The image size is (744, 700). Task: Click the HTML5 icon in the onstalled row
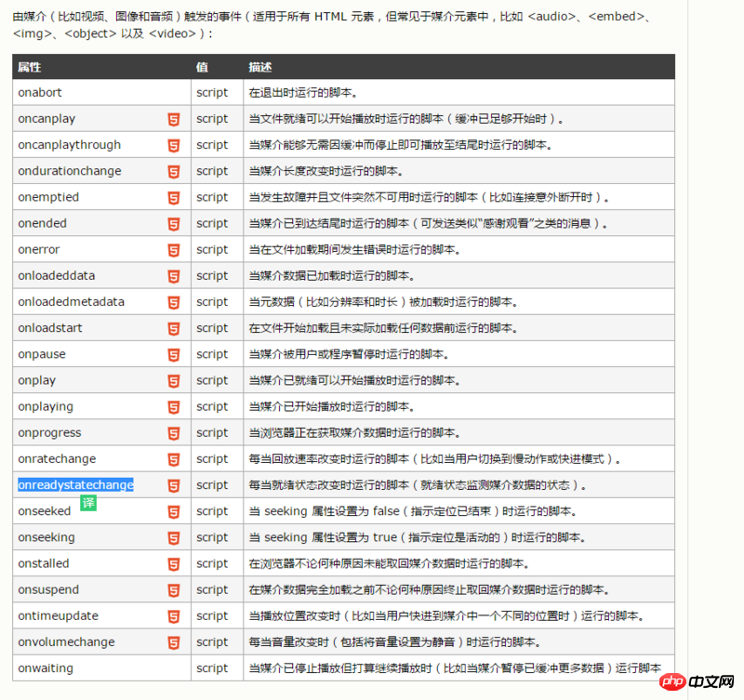pyautogui.click(x=174, y=564)
